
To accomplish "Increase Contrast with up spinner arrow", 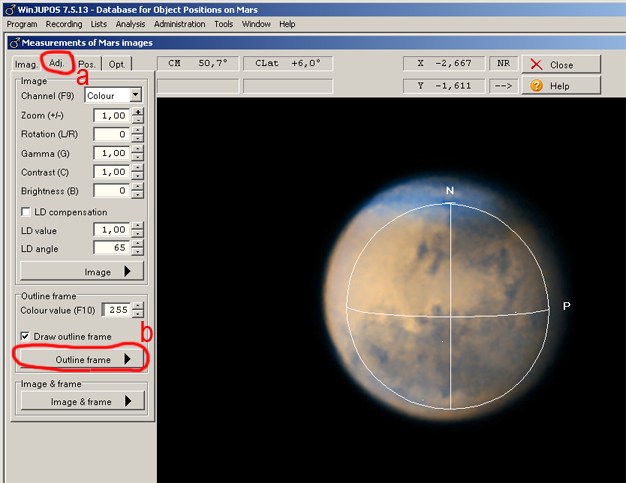I will pos(138,168).
